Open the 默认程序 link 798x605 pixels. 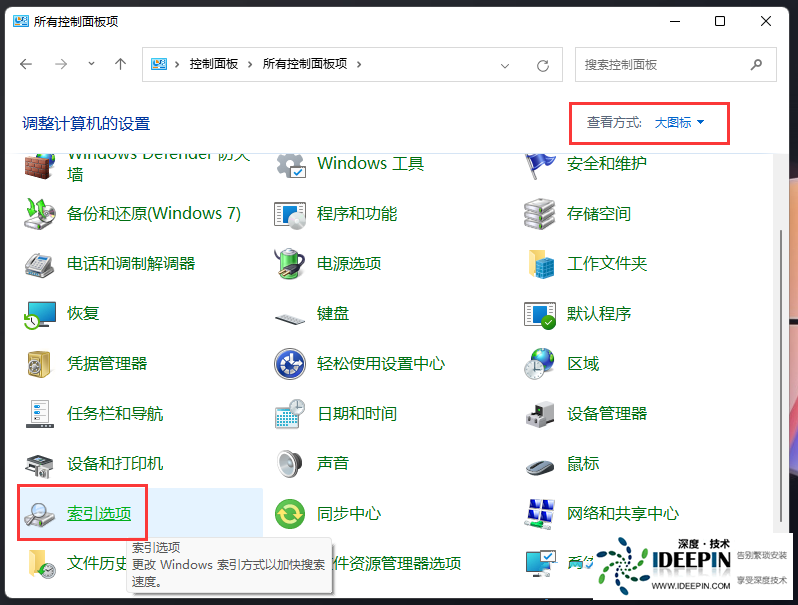[x=599, y=314]
